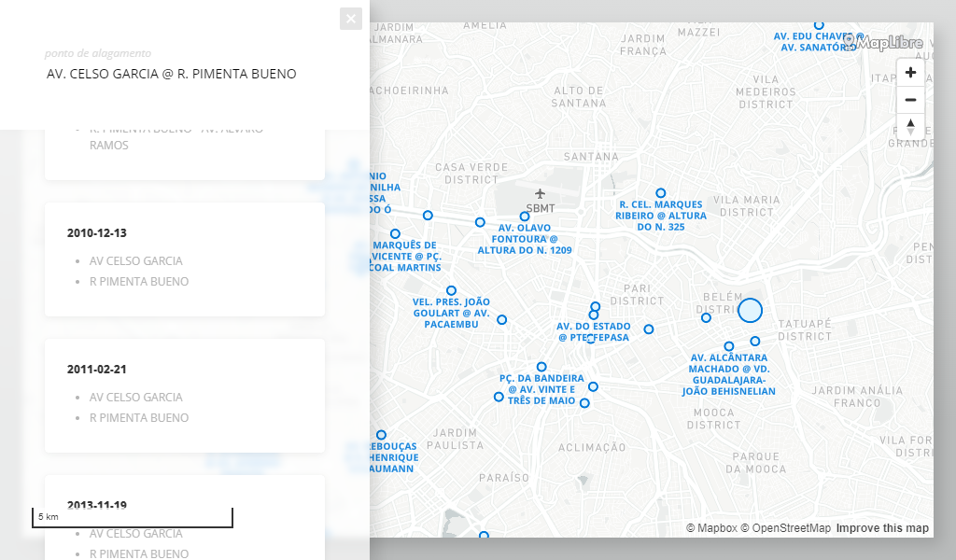Click the marker above Av. Alcântara Machado label
This screenshot has height=560, width=956.
click(x=728, y=346)
